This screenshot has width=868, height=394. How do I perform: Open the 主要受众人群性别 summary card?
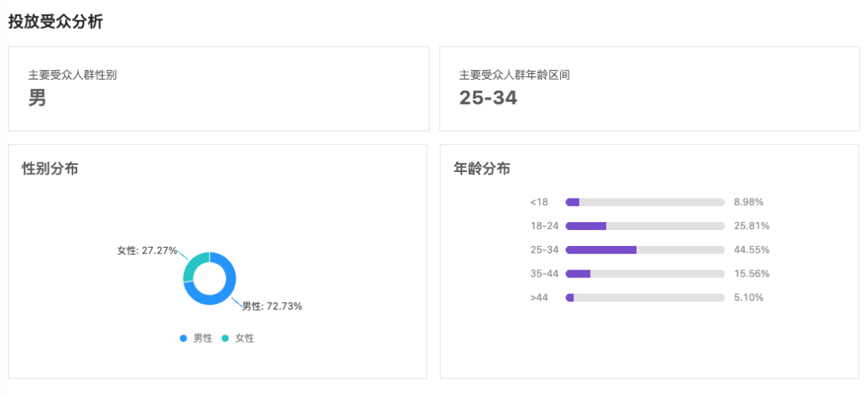(x=218, y=88)
